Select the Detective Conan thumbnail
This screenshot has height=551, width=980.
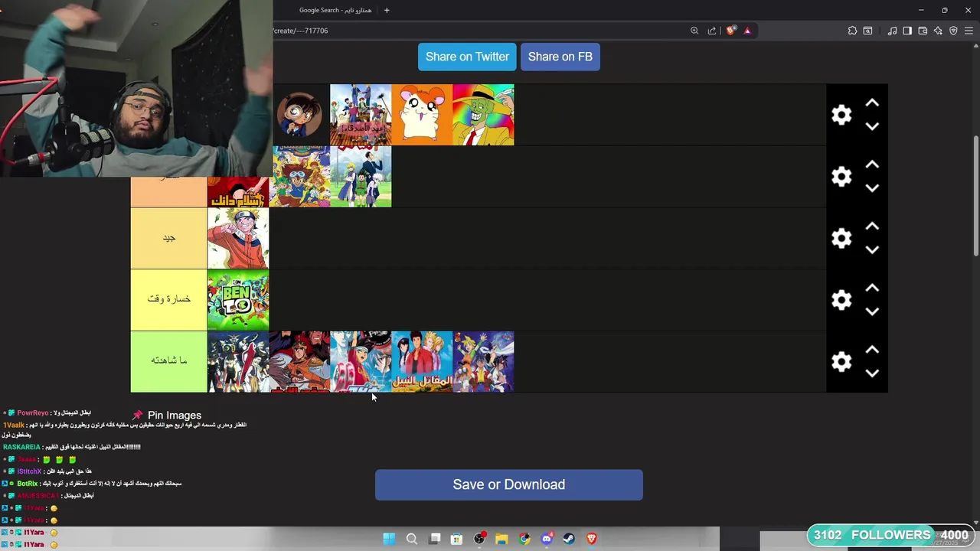(299, 115)
